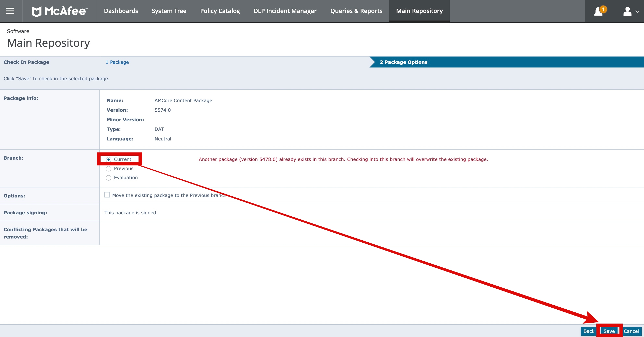Click the McAfee logo
Image resolution: width=644 pixels, height=337 pixels.
click(59, 11)
